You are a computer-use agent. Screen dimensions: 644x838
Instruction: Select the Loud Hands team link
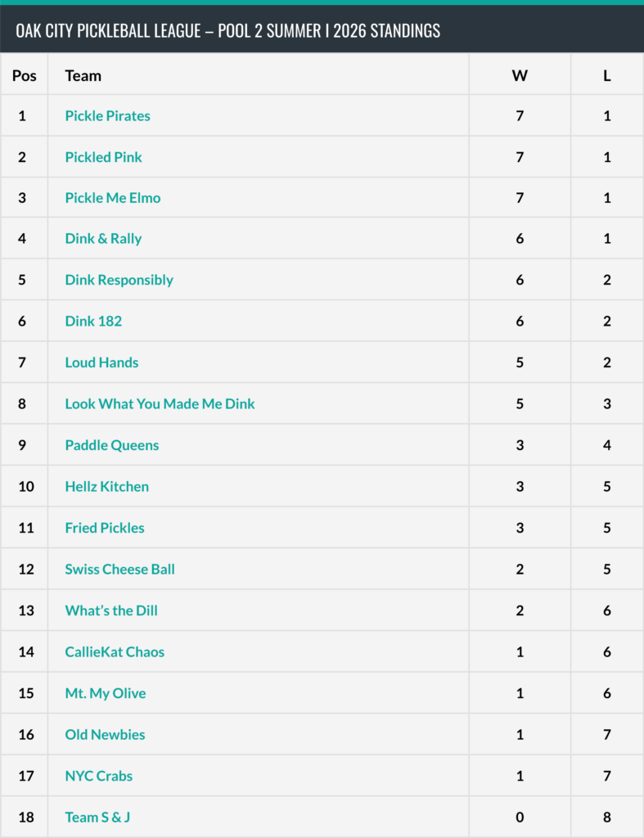pos(101,363)
